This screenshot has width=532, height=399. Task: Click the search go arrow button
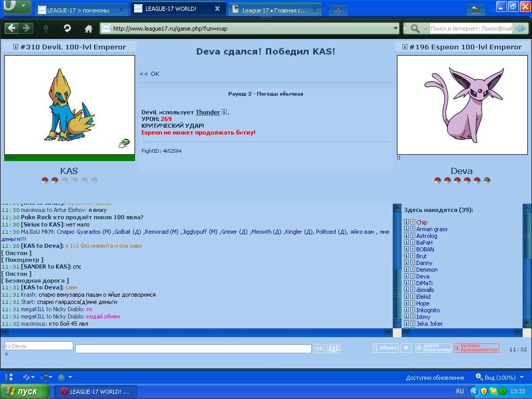[x=521, y=29]
